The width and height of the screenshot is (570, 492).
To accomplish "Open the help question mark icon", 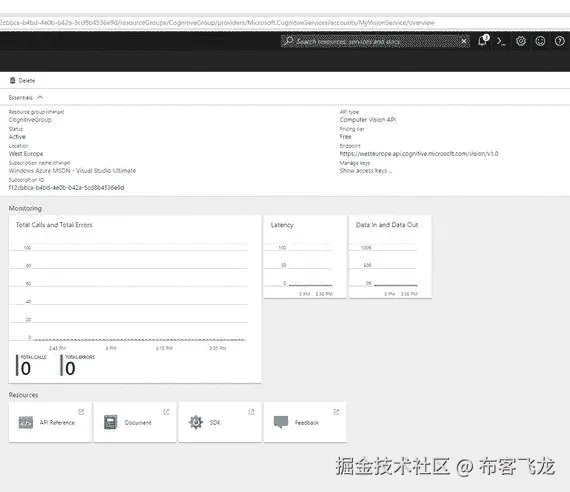I will pos(559,41).
